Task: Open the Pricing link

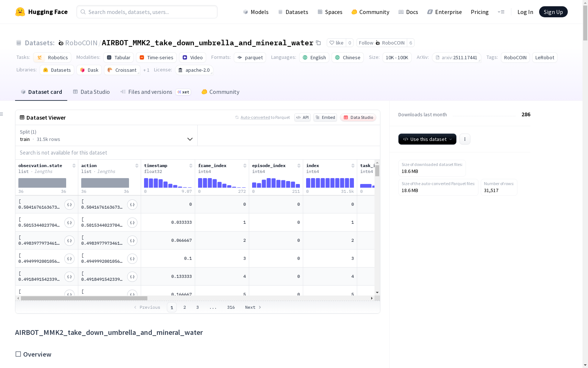Action: (480, 12)
